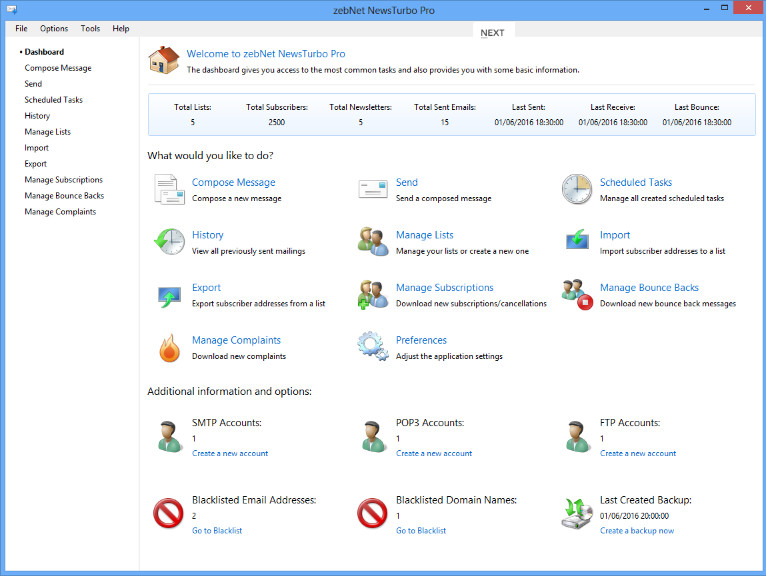The width and height of the screenshot is (766, 576).
Task: Open Manage Complaints in the sidebar
Action: [60, 212]
